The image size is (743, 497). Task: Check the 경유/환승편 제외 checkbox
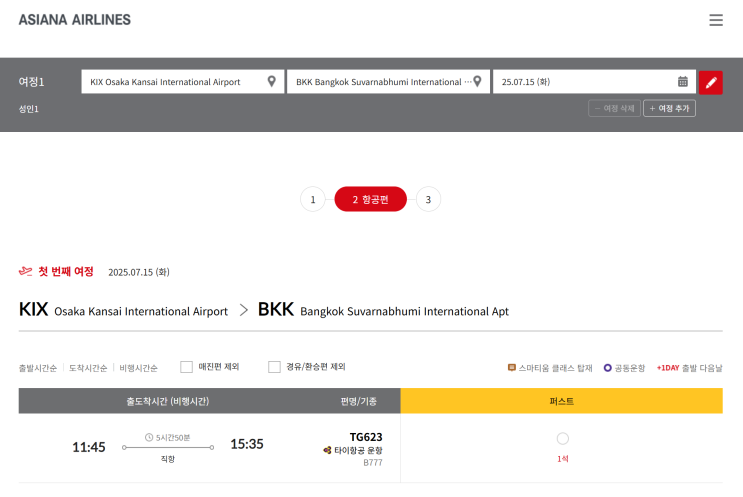point(274,367)
